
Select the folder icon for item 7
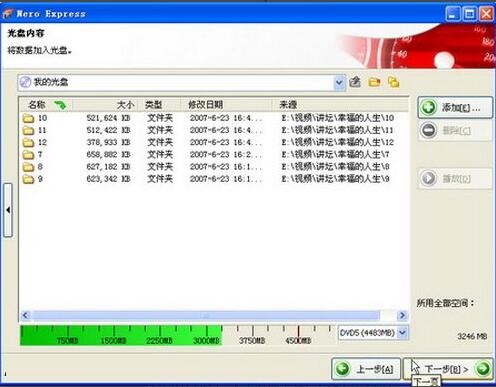[28, 155]
